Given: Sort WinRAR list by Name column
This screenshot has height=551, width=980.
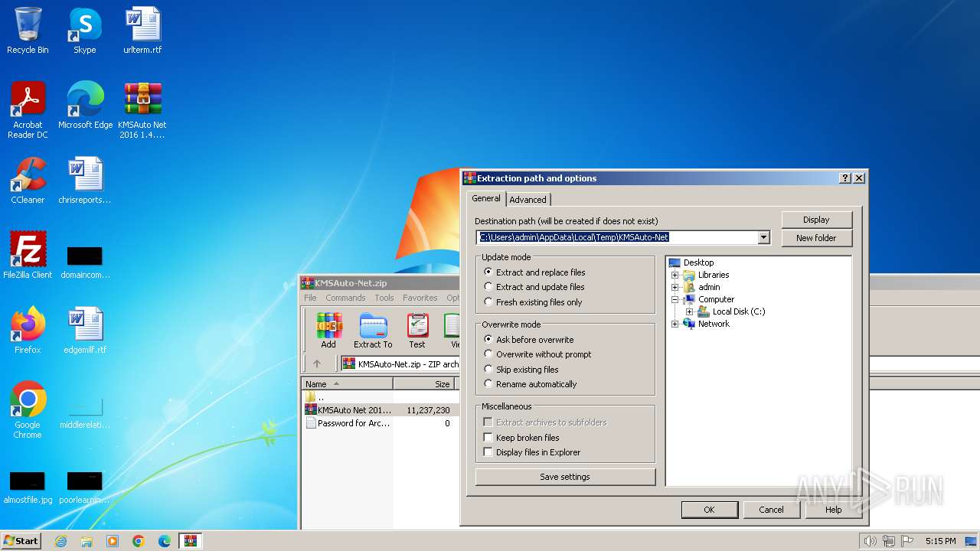Looking at the screenshot, I should [347, 384].
